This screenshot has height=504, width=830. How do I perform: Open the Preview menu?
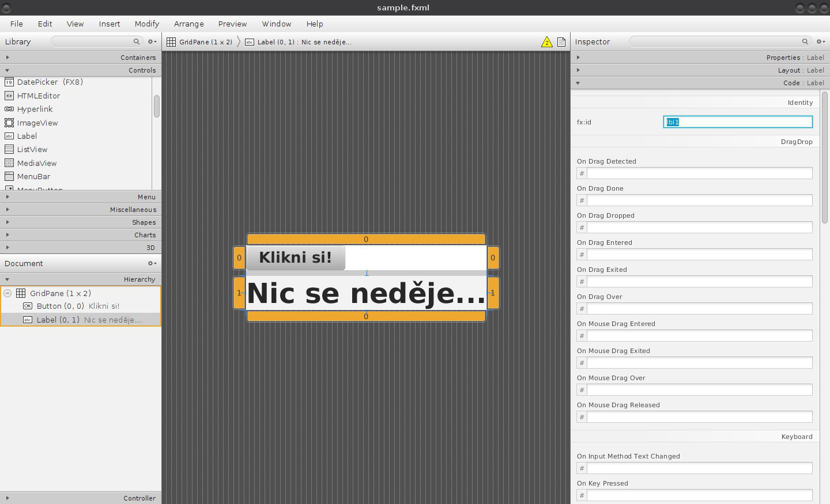point(232,24)
